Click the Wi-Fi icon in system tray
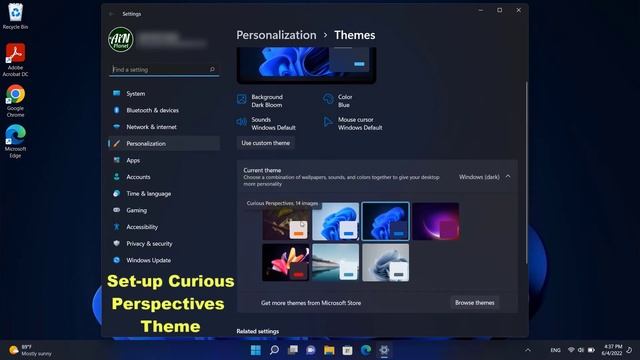This screenshot has width=640, height=360. coord(571,350)
